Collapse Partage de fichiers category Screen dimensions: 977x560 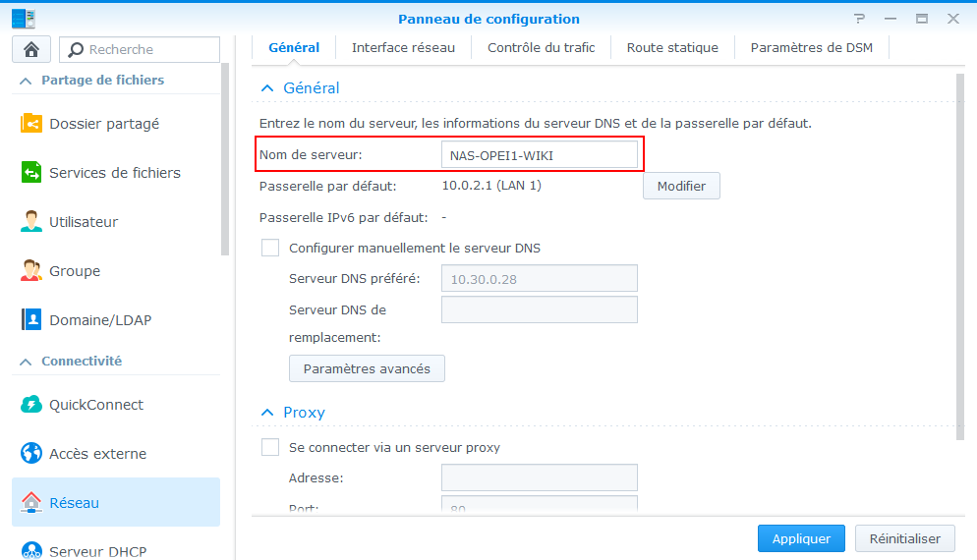26,81
